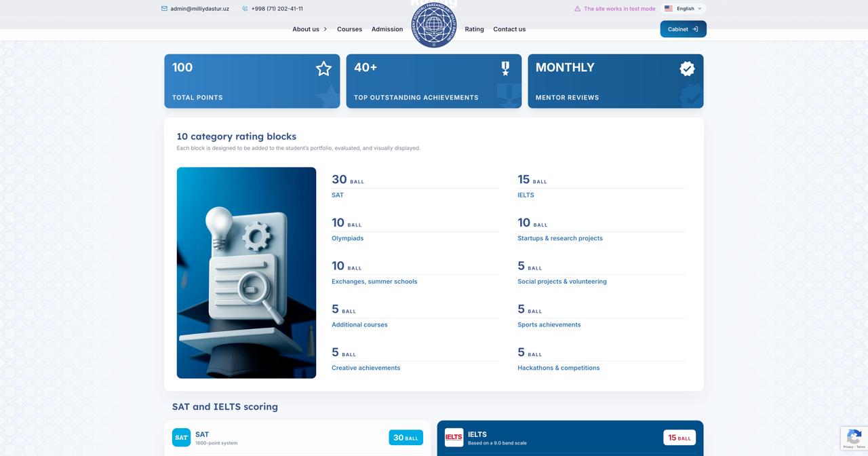This screenshot has height=456, width=868.
Task: Click the blue SAT logo icon
Action: pos(181,438)
